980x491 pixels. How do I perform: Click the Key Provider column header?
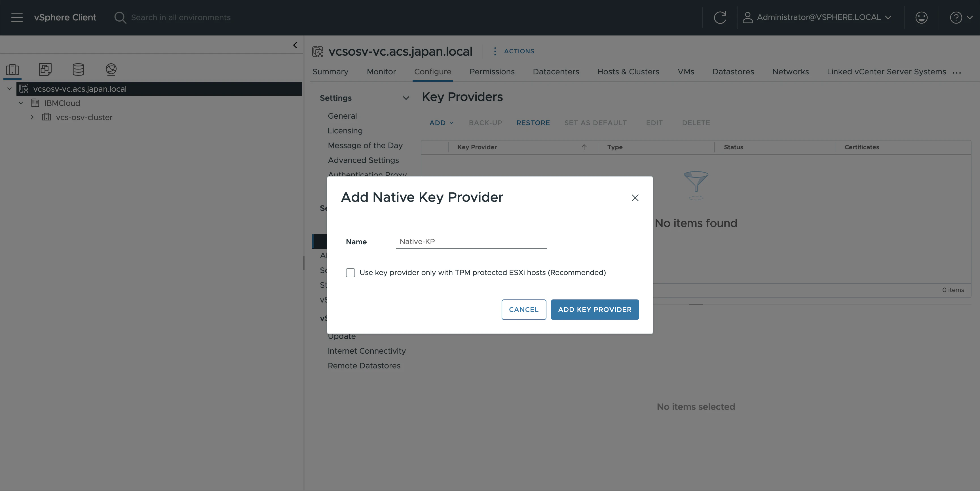tap(477, 147)
